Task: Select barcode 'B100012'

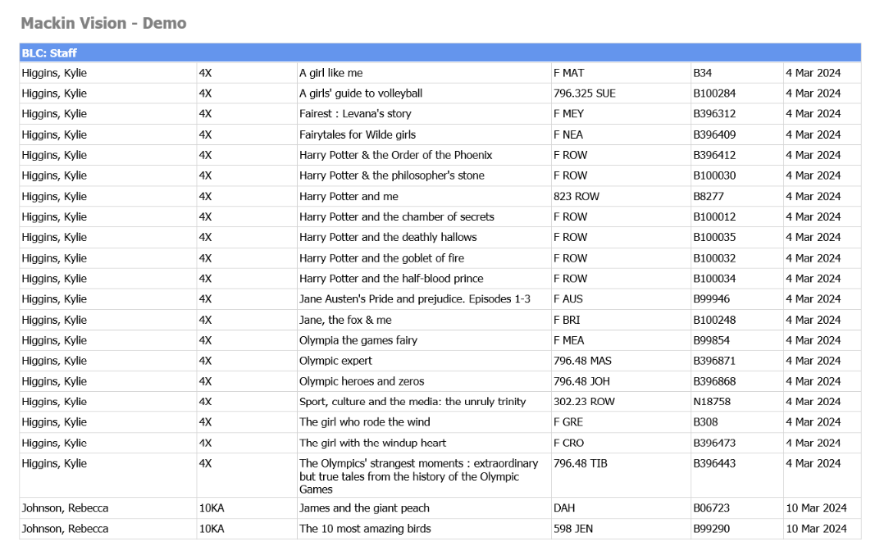Action: coord(714,217)
